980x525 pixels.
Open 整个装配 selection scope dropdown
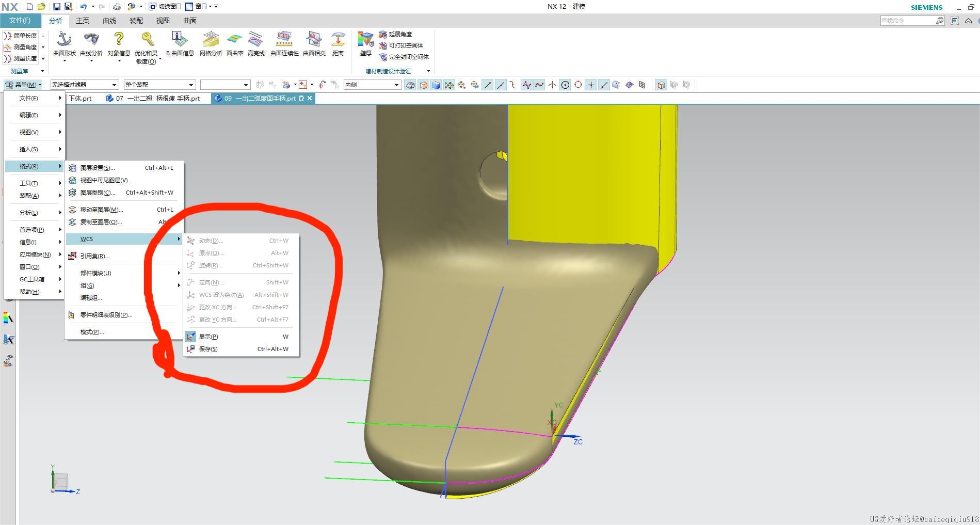(159, 85)
